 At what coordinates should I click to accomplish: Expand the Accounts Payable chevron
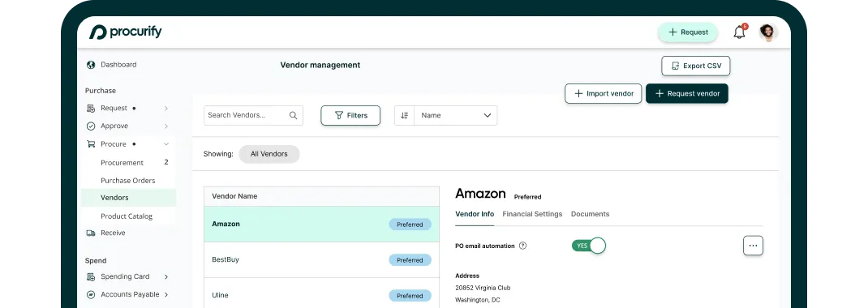pos(166,295)
